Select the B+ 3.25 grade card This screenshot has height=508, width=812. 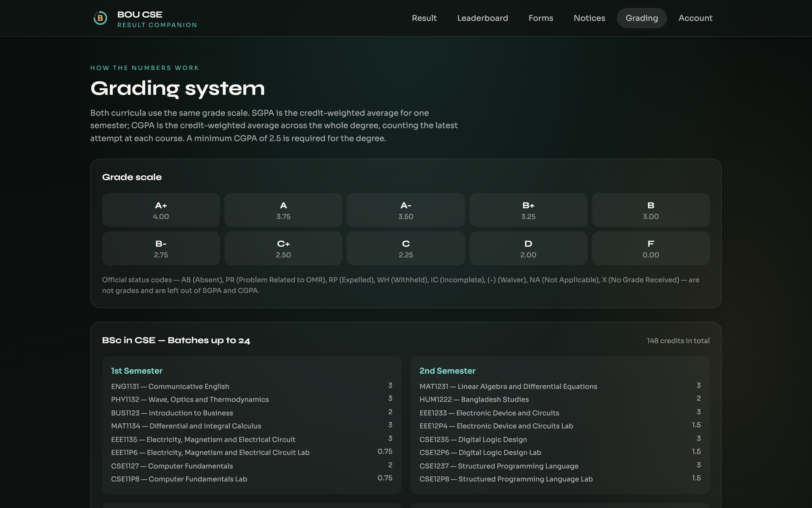[528, 210]
